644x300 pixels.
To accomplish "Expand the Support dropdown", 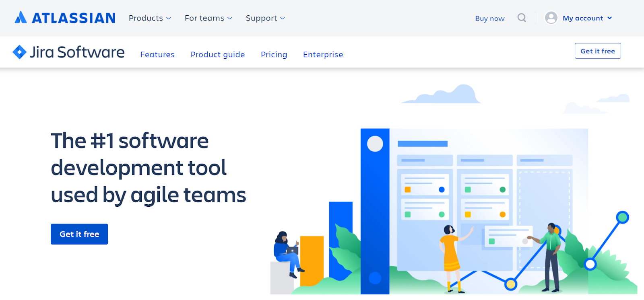I will tap(265, 18).
